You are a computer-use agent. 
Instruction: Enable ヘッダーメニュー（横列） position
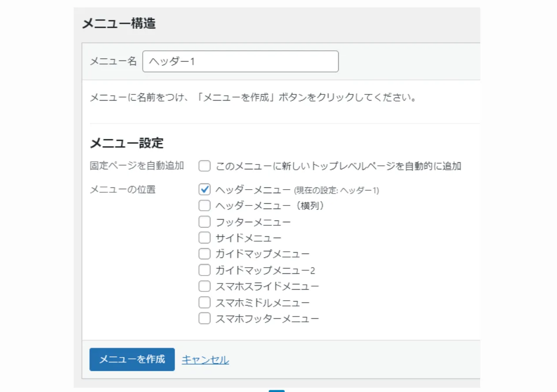click(x=204, y=205)
